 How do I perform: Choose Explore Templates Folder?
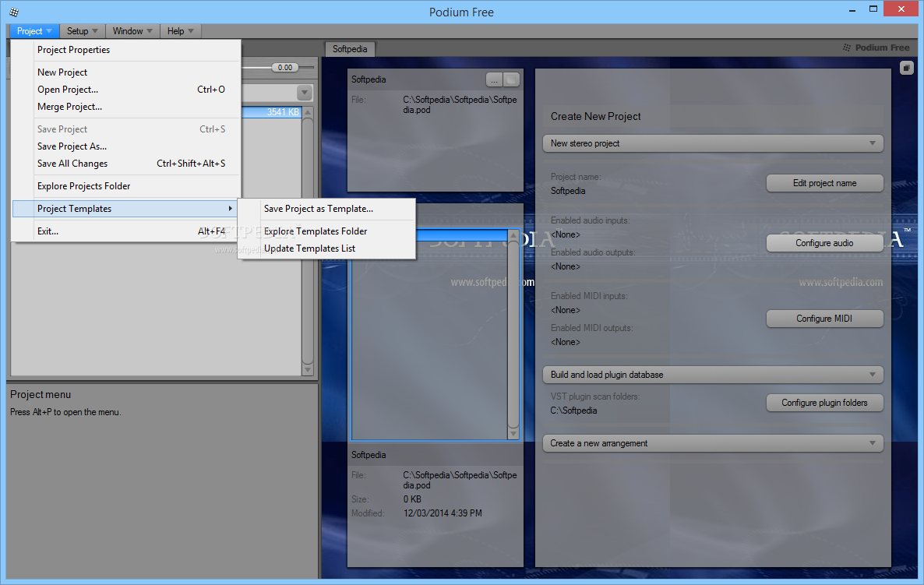(327, 231)
